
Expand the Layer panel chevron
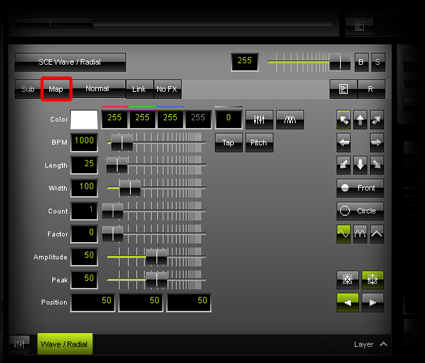384,344
